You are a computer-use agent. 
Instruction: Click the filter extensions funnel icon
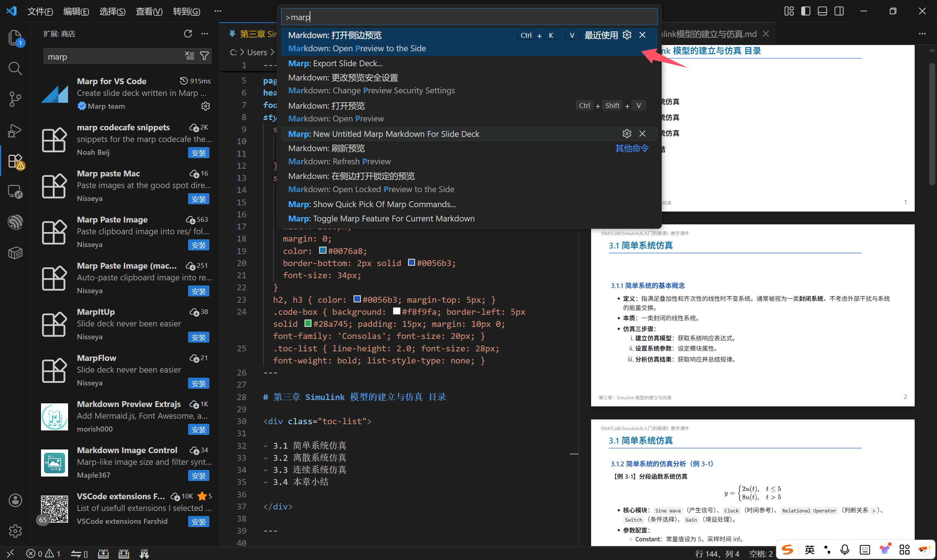tap(204, 56)
